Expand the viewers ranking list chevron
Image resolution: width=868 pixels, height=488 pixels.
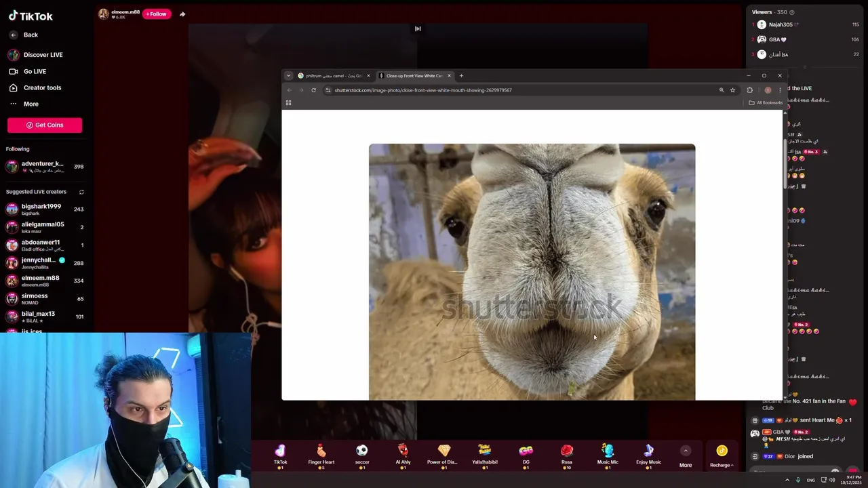806,67
